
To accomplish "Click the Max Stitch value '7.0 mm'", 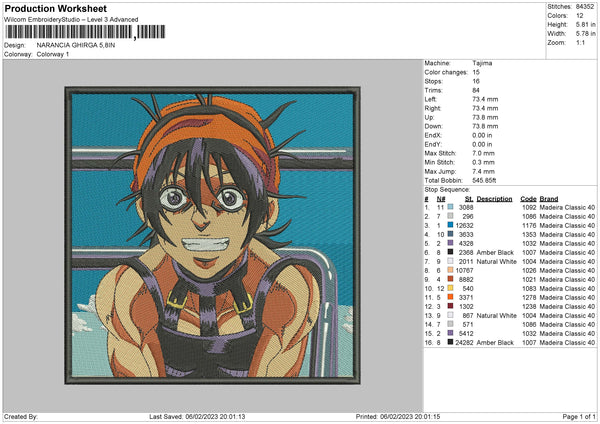I will (x=483, y=153).
